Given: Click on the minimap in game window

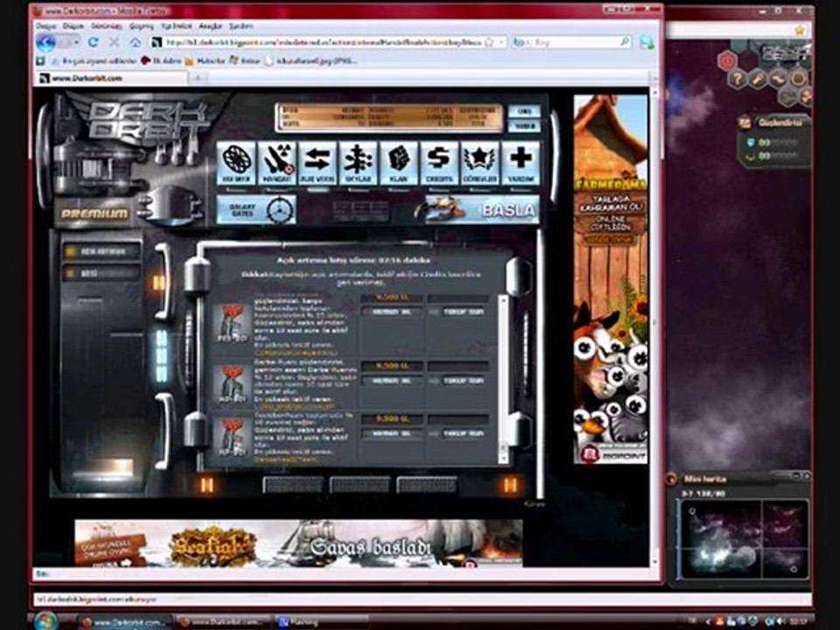Looking at the screenshot, I should point(743,539).
